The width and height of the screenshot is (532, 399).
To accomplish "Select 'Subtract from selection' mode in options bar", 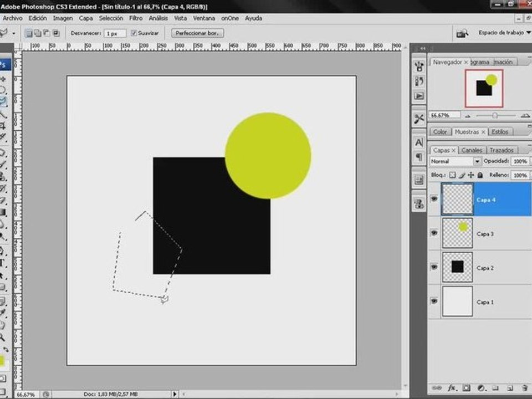I will [47, 33].
